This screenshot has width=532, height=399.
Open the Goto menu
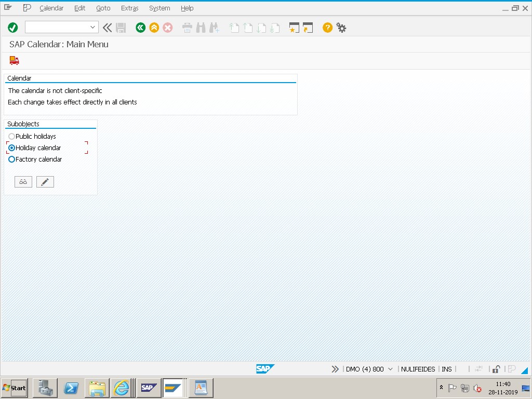coord(103,8)
